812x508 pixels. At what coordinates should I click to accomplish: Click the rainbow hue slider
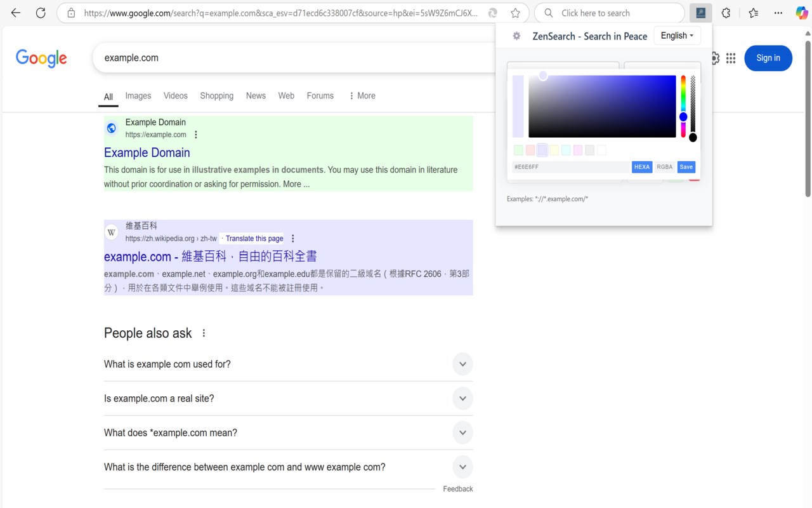(x=683, y=106)
